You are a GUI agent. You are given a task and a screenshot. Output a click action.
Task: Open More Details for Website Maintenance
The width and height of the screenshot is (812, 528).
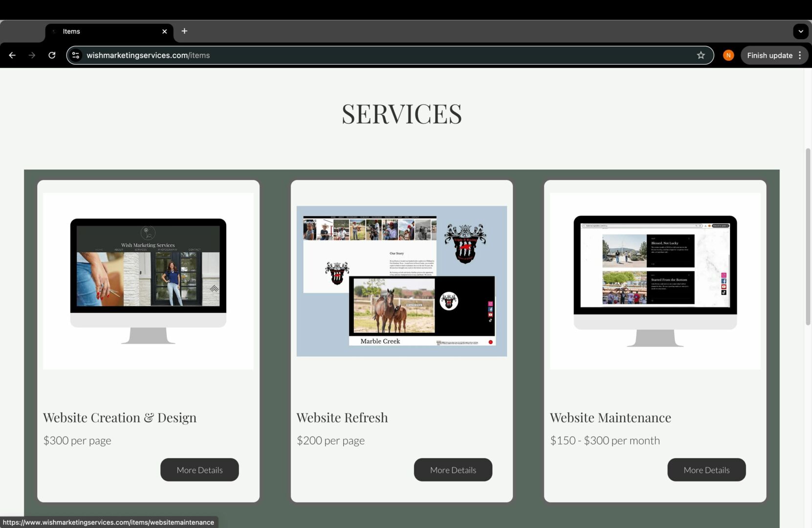(706, 470)
